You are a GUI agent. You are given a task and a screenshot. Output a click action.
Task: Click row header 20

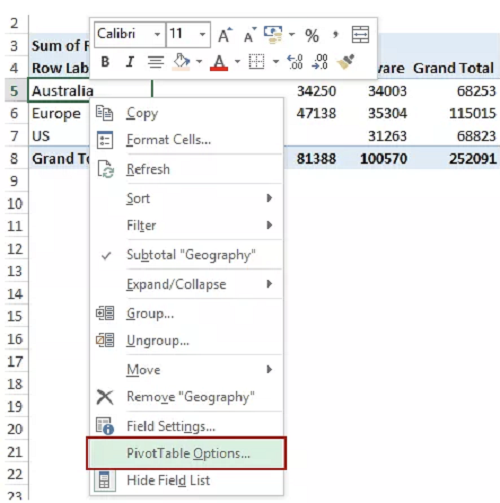(15, 429)
